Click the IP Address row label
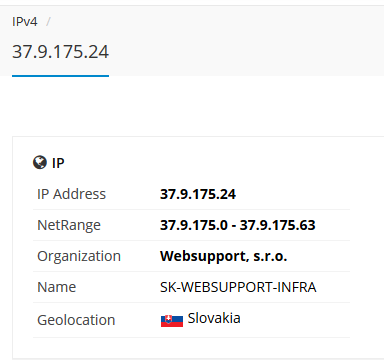Screen dimensions: 384x363 (x=71, y=194)
